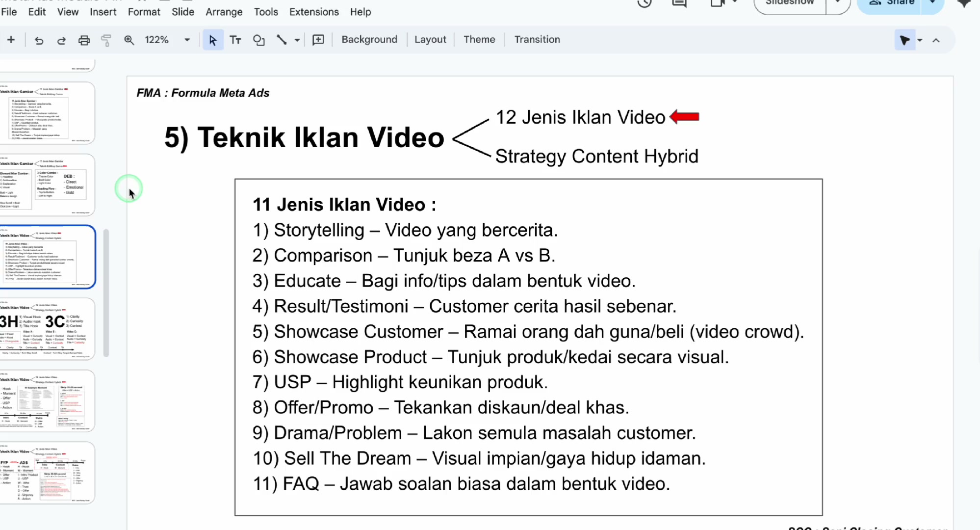Click the Layout button
This screenshot has width=980, height=530.
pos(430,40)
